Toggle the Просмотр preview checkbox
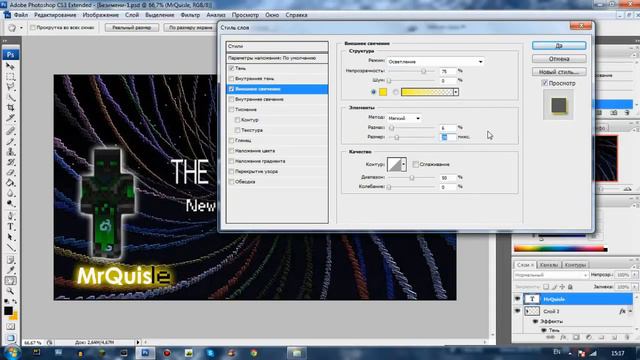Screen dimensions: 640x360 click(x=544, y=83)
